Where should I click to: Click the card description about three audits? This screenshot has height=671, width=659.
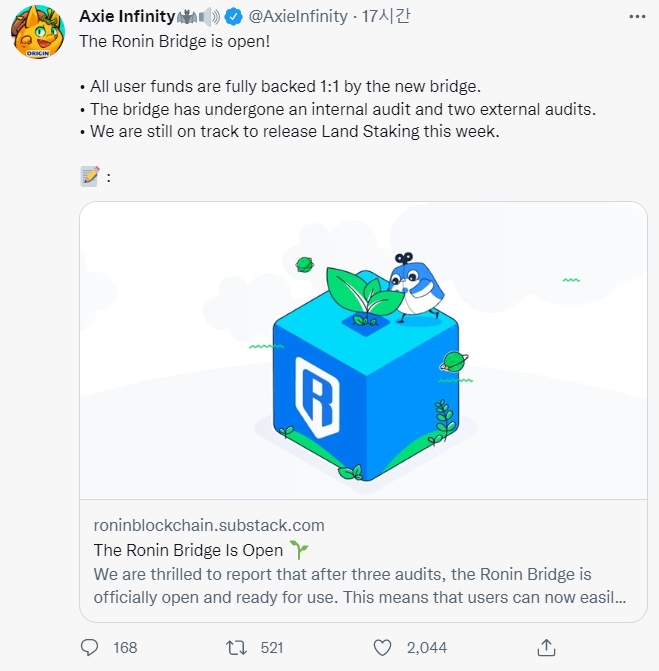[359, 585]
